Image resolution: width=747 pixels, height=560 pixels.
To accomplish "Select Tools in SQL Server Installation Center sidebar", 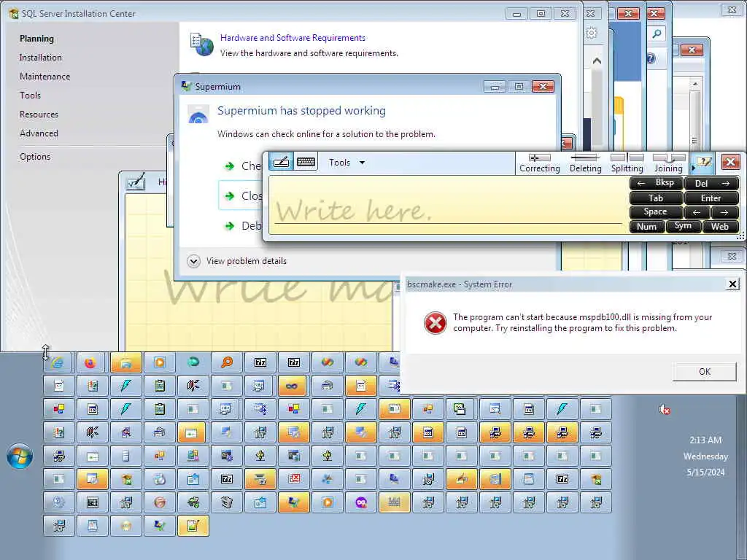I will (x=30, y=96).
